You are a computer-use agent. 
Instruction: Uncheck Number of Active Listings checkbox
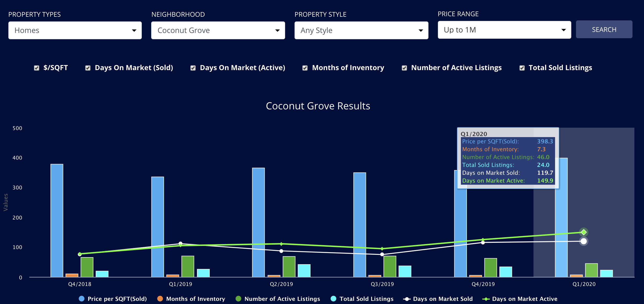coord(404,68)
